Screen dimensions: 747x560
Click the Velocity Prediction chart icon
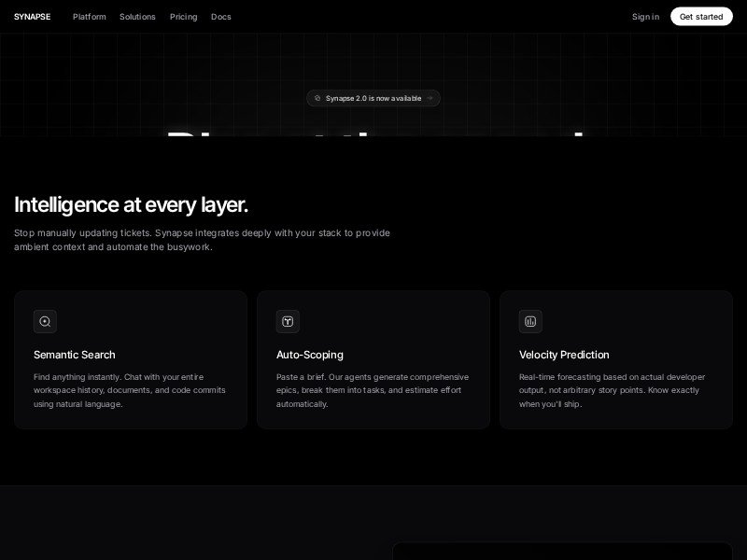[530, 321]
